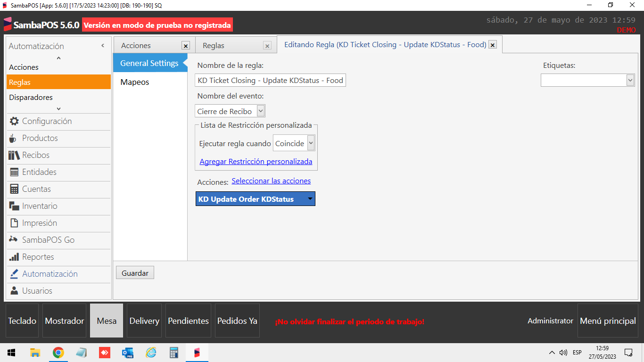Click the up arrow above Acciones list

59,58
